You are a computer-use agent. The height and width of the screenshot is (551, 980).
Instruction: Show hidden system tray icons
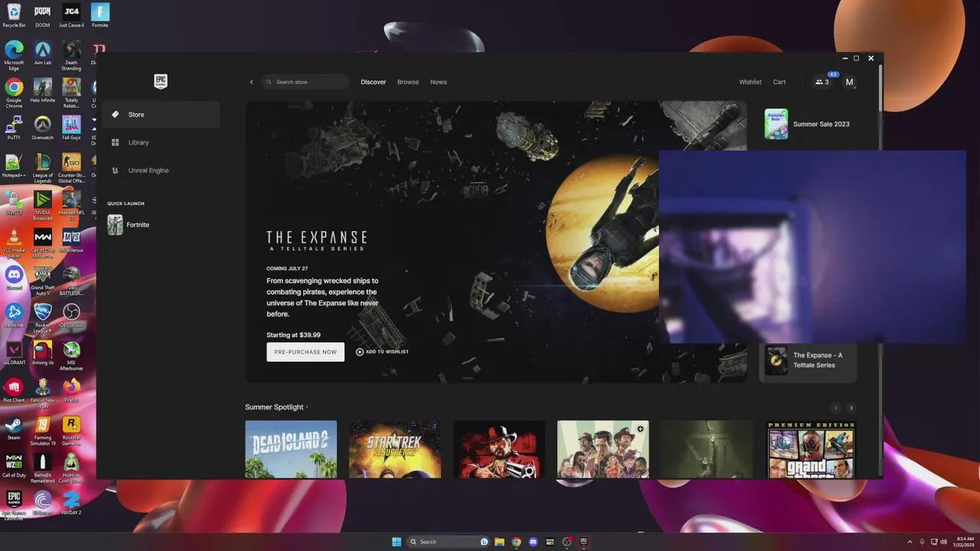(910, 542)
